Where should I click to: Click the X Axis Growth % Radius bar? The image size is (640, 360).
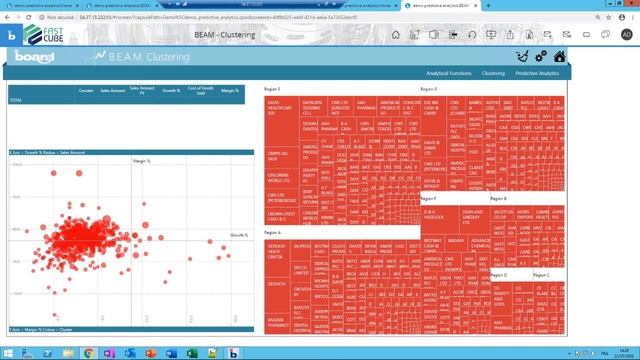pos(131,153)
